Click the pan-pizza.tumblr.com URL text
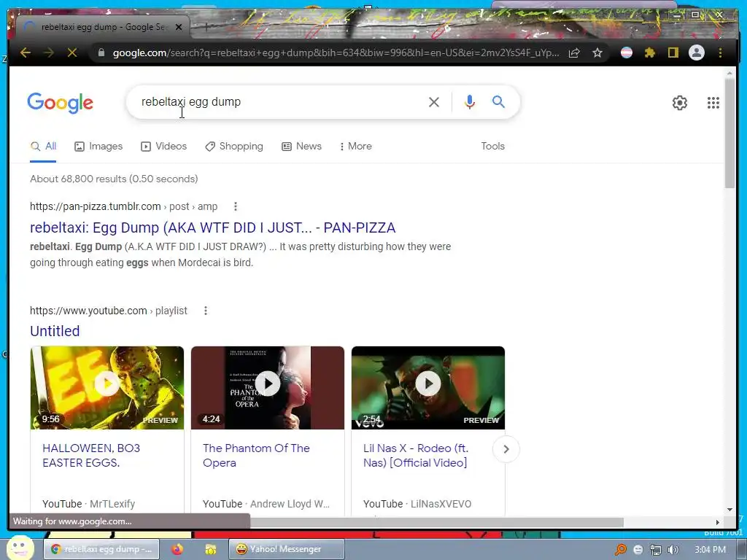The image size is (747, 560). 96,206
